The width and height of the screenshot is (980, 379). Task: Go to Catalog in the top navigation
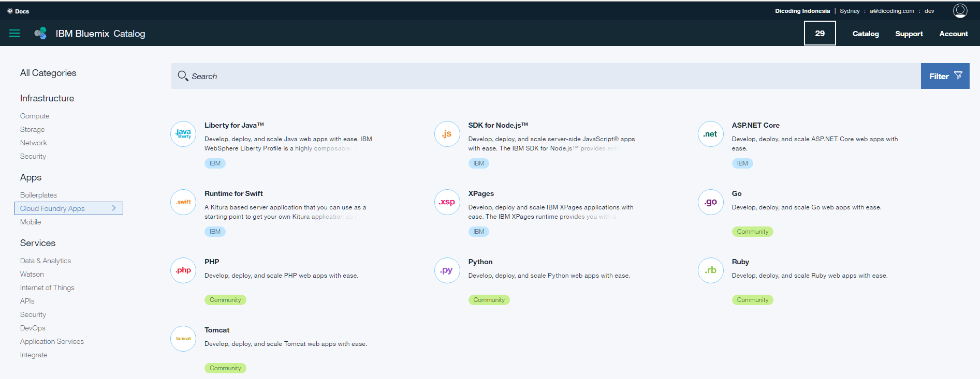tap(866, 34)
